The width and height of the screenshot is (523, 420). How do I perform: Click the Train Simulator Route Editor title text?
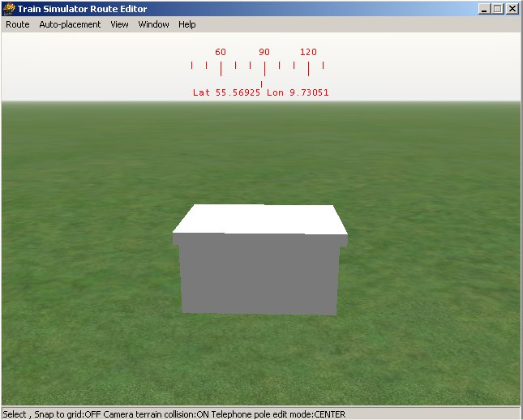[x=83, y=9]
